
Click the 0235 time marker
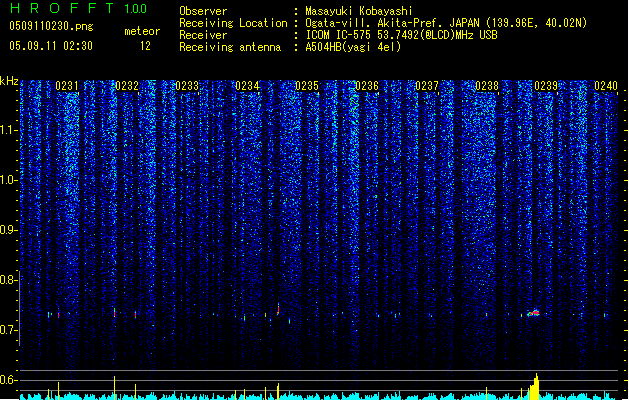(307, 86)
